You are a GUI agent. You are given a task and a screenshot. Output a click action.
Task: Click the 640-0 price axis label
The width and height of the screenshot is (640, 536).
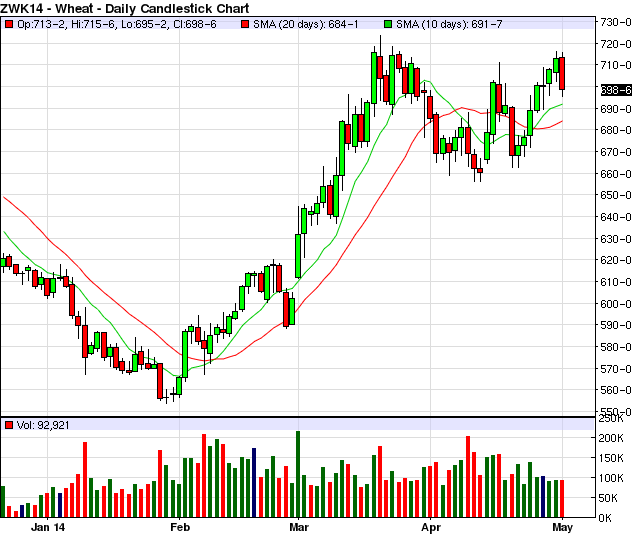(x=616, y=217)
